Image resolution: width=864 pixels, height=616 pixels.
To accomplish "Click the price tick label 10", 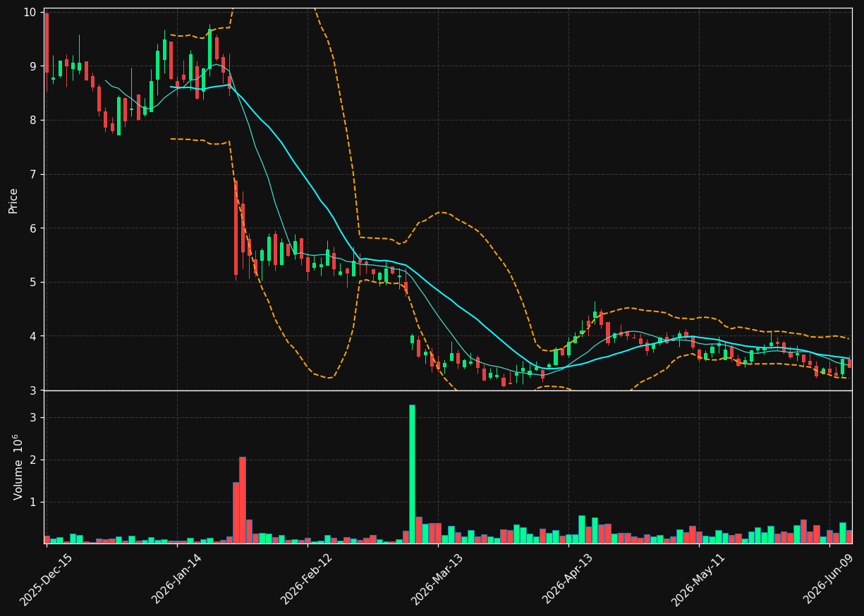I will 30,12.
